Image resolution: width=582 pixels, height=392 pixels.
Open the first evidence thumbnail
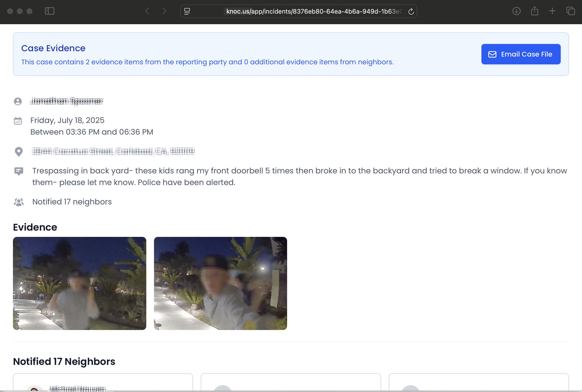coord(80,283)
